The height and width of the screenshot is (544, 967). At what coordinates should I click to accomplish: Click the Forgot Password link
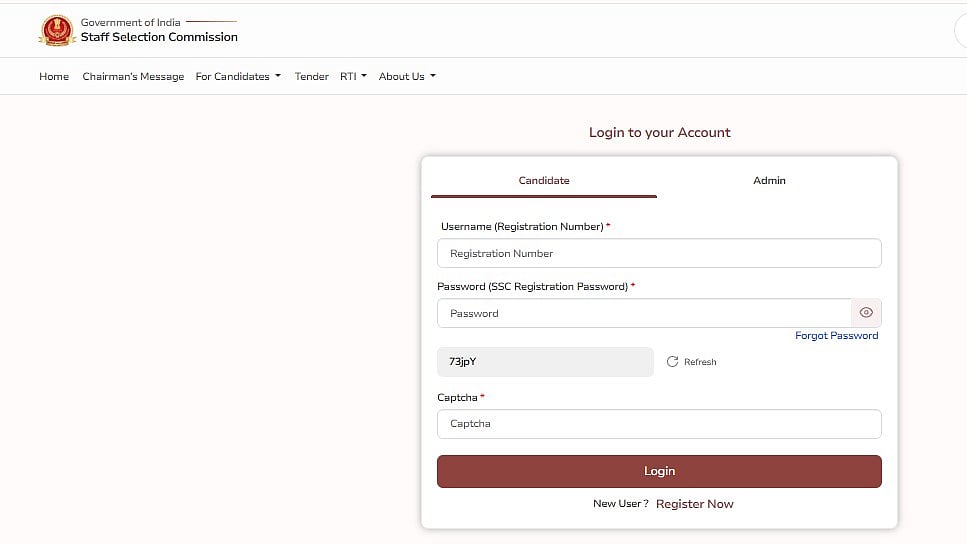(x=836, y=336)
